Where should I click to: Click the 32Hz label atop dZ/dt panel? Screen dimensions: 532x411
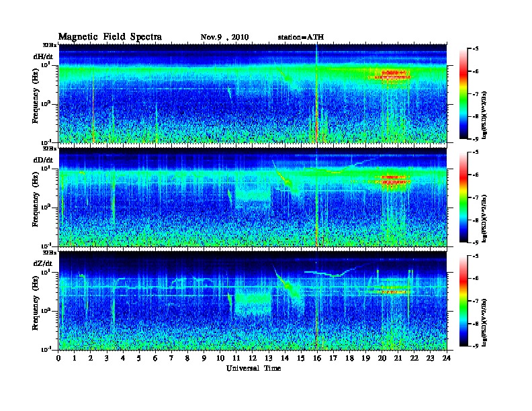tap(50, 253)
